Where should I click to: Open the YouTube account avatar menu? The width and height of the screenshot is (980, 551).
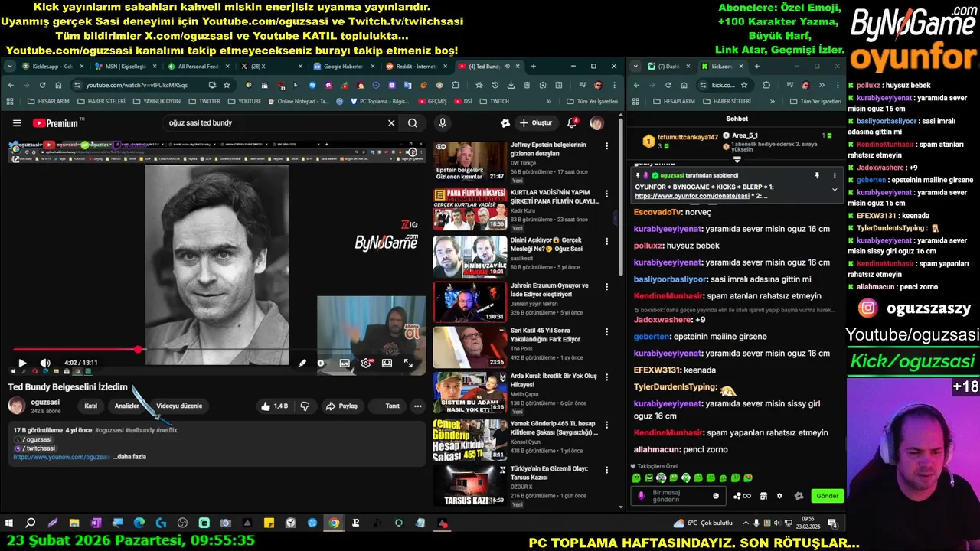596,123
